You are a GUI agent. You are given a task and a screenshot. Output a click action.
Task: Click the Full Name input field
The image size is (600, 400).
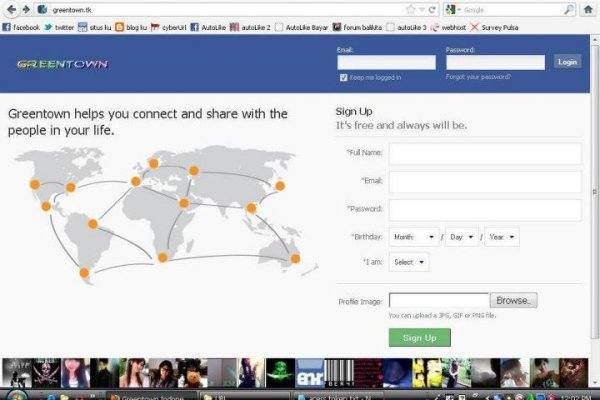(485, 154)
